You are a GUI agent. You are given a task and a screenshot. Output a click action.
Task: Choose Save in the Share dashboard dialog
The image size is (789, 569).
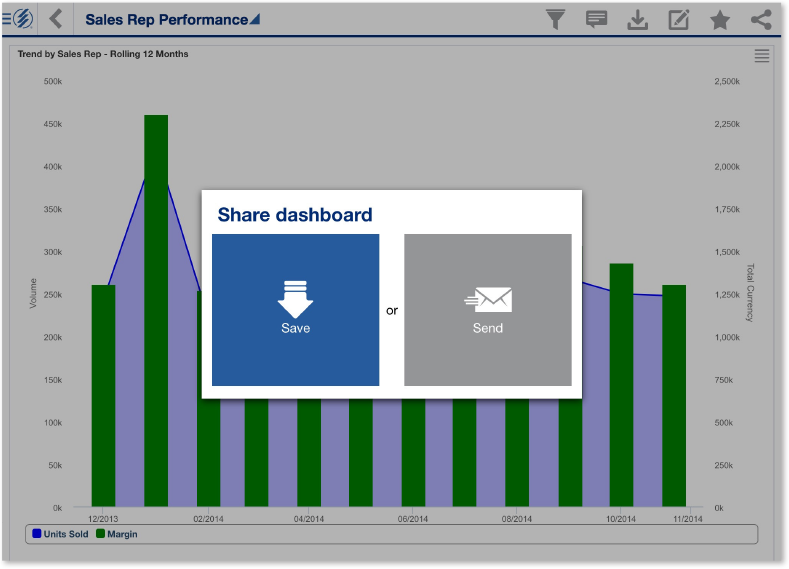[x=295, y=310]
